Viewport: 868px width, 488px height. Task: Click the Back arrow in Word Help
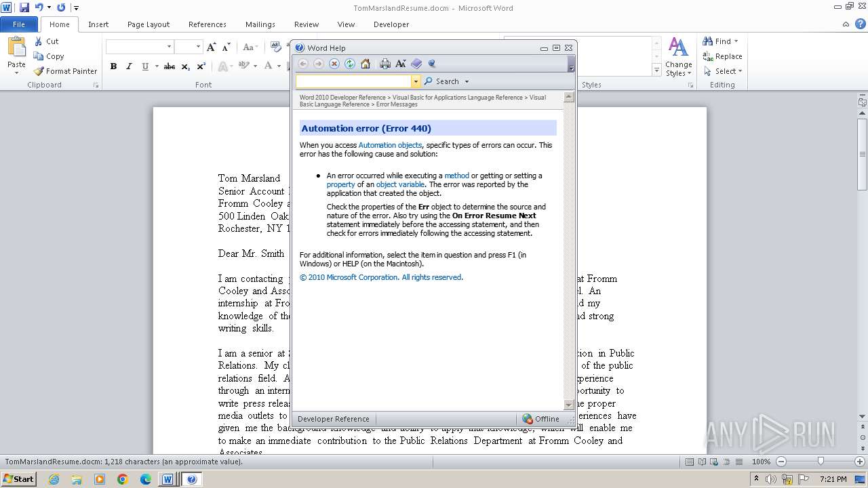point(303,64)
